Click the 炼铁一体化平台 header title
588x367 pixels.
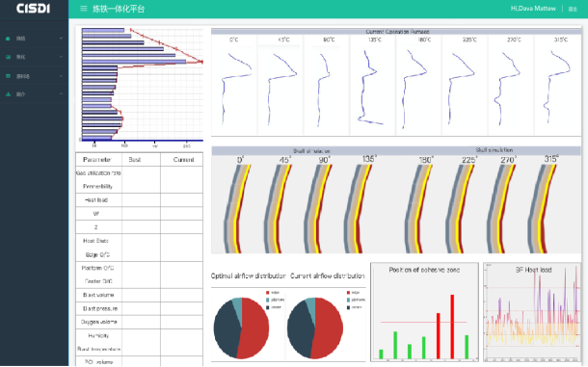tap(119, 9)
